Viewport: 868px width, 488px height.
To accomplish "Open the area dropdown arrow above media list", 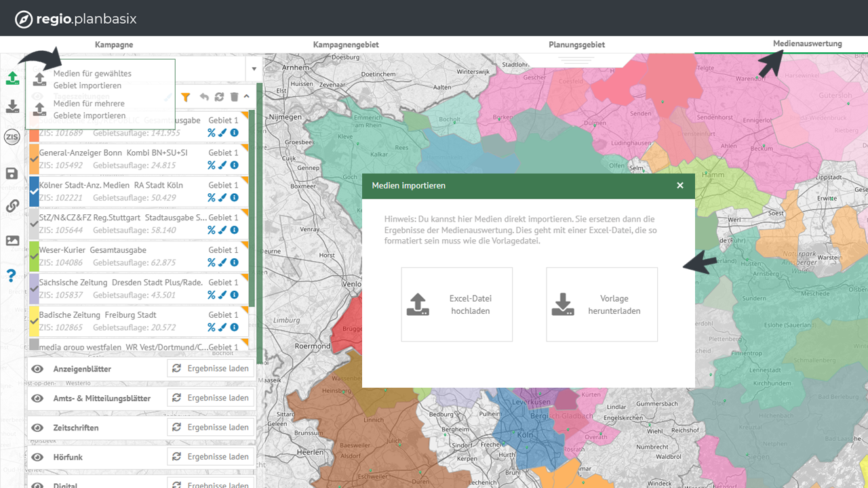I will [x=254, y=69].
